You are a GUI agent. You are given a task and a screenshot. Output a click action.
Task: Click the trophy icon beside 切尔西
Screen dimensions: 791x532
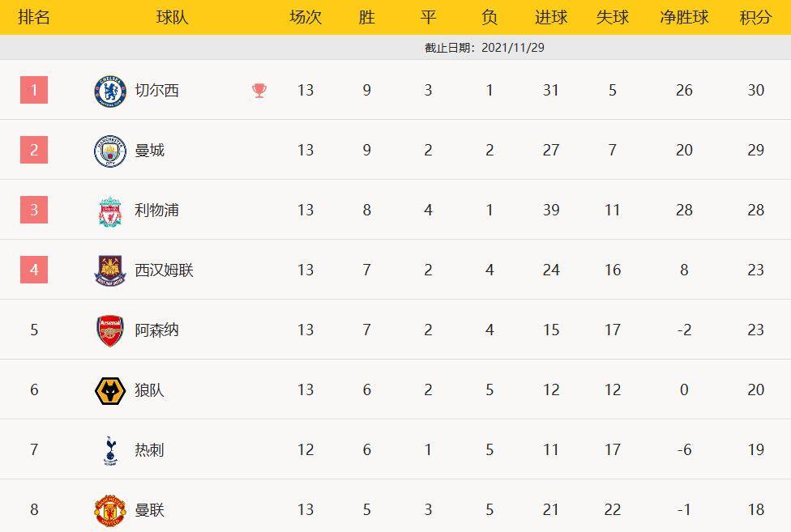pos(259,91)
